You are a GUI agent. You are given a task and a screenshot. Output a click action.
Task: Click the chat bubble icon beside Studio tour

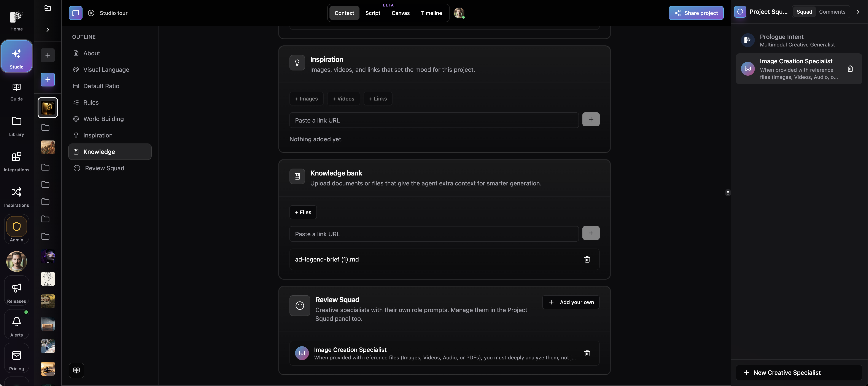coord(75,13)
